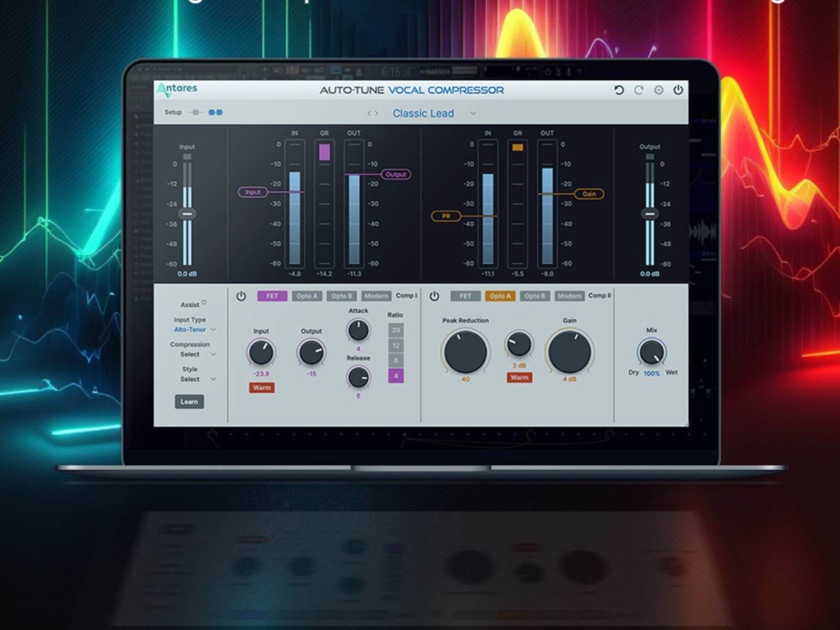Click the dual-compressor Setup icon

coord(216,112)
